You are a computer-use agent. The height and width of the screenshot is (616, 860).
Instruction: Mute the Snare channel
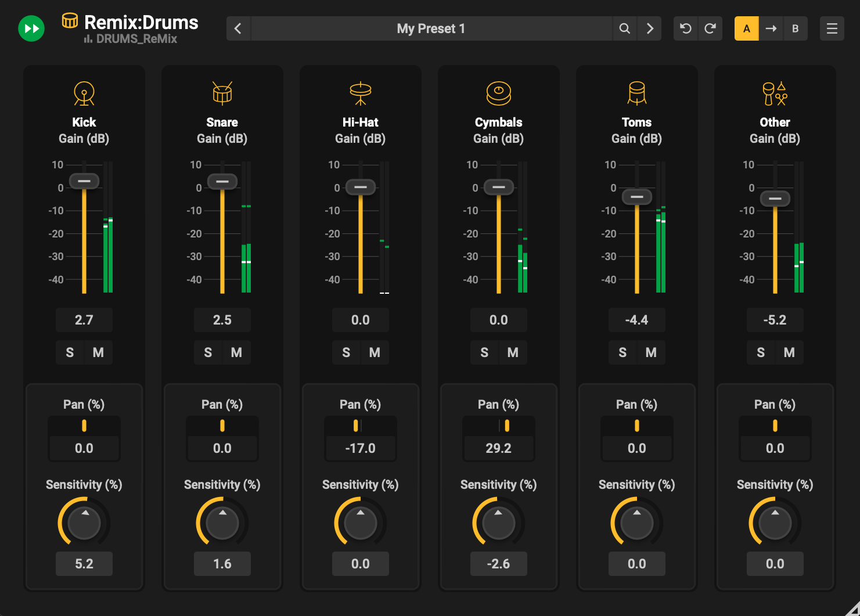[236, 352]
